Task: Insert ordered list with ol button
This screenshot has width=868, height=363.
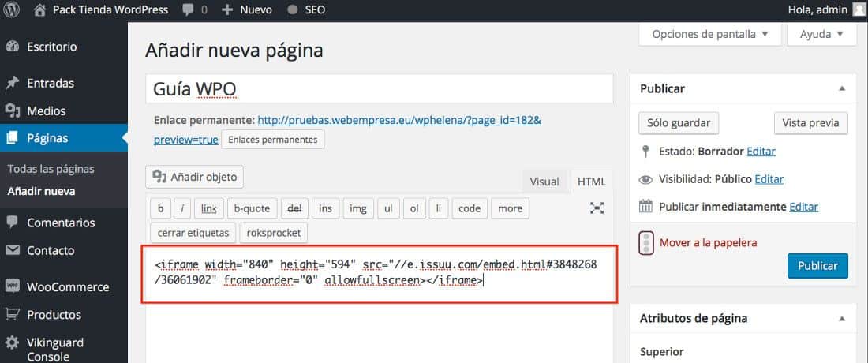Action: click(413, 208)
